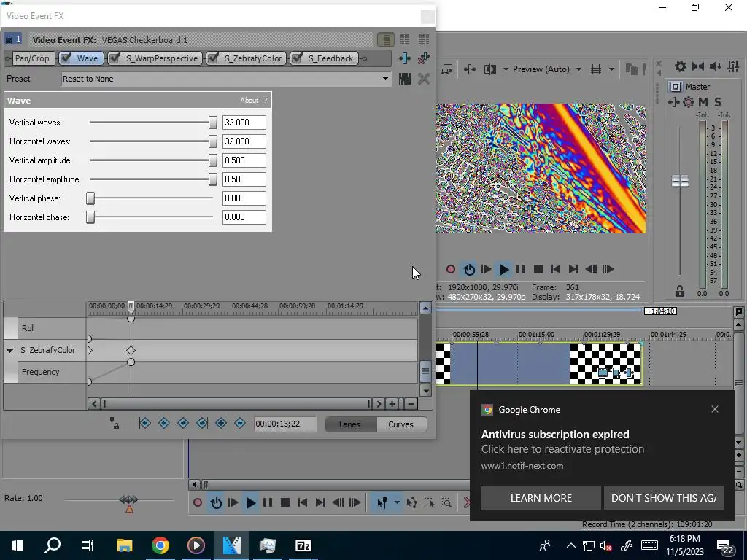Screen dimensions: 747x560
Task: Delete preset X icon
Action: point(424,79)
